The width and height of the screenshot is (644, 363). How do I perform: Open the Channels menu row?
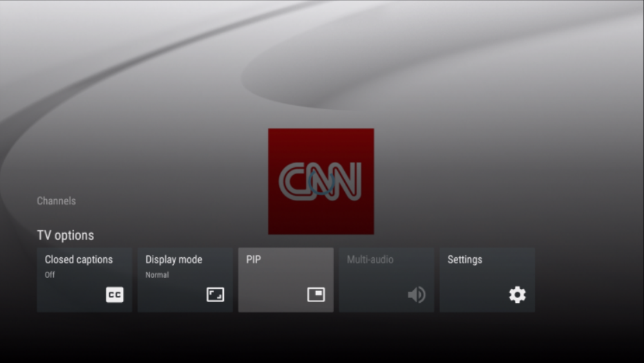point(56,201)
